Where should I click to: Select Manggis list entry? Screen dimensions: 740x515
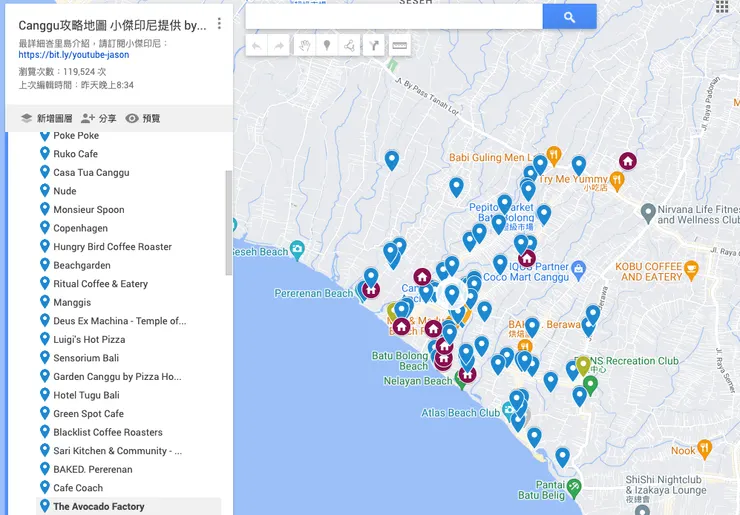point(72,302)
